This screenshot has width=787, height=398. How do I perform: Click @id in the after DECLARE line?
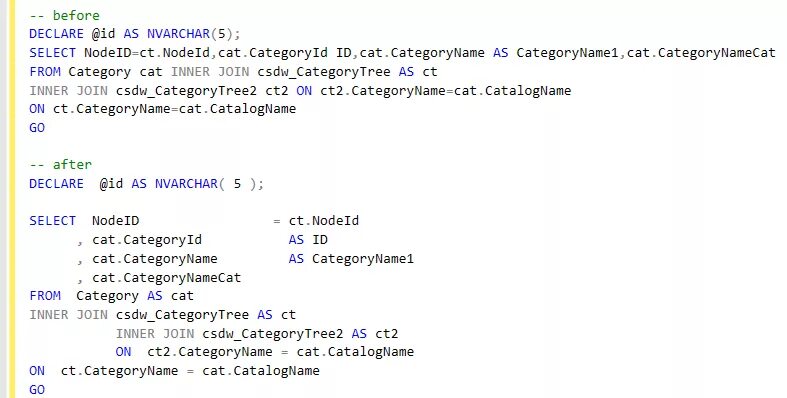111,184
